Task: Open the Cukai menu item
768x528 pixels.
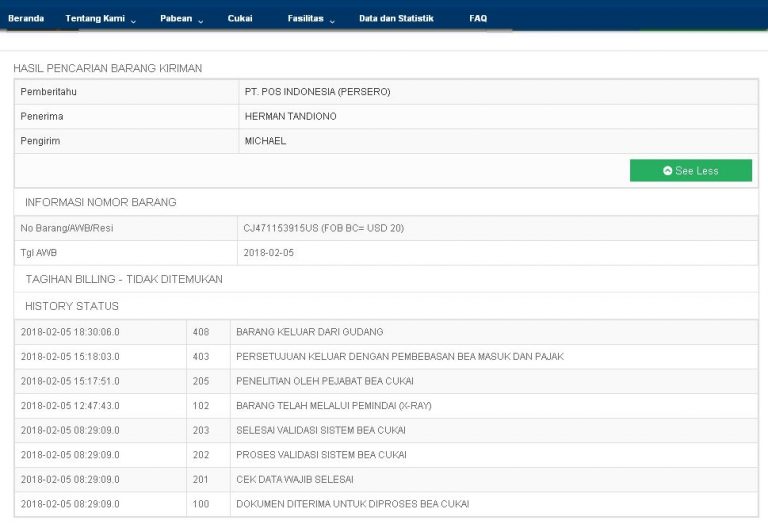Action: [x=240, y=18]
